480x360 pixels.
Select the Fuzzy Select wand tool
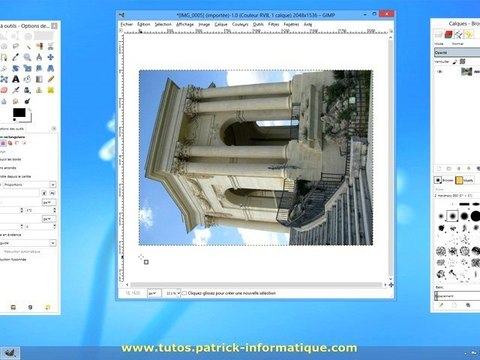28,46
